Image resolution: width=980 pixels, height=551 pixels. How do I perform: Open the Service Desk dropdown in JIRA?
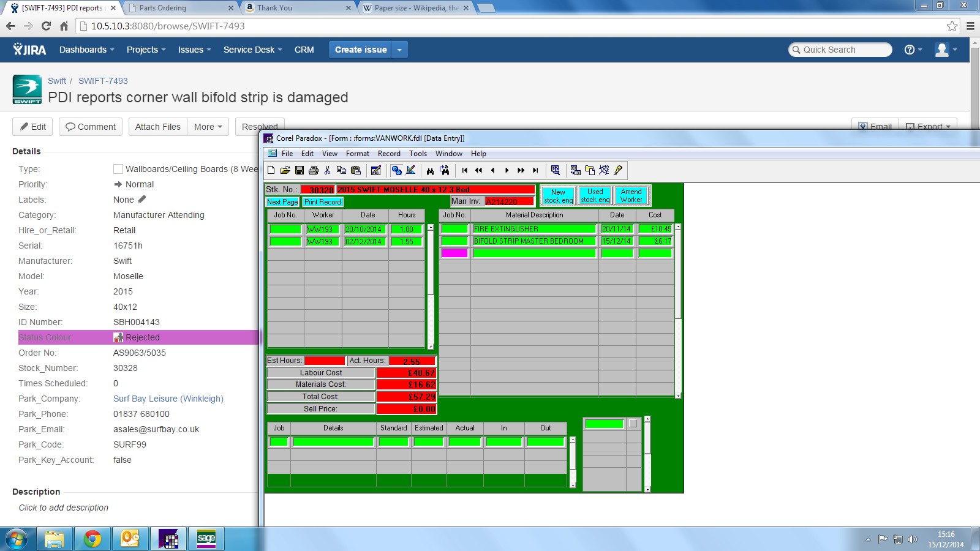(x=253, y=50)
